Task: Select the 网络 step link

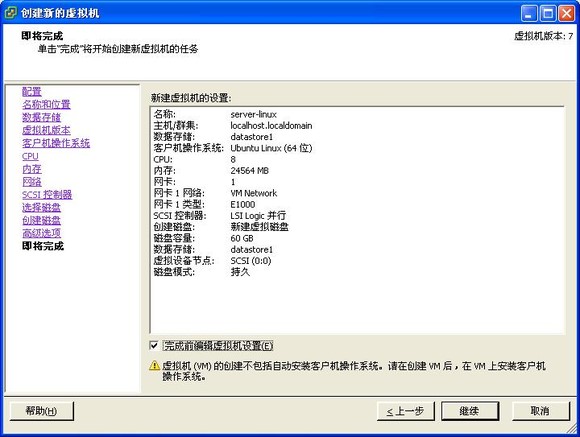Action: [32, 182]
